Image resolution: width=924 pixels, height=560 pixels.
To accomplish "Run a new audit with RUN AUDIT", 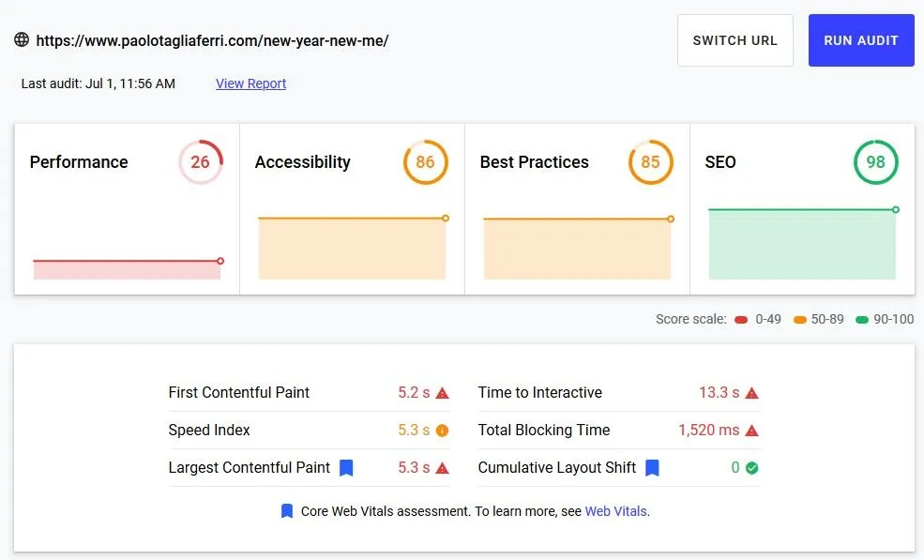I will pyautogui.click(x=861, y=40).
